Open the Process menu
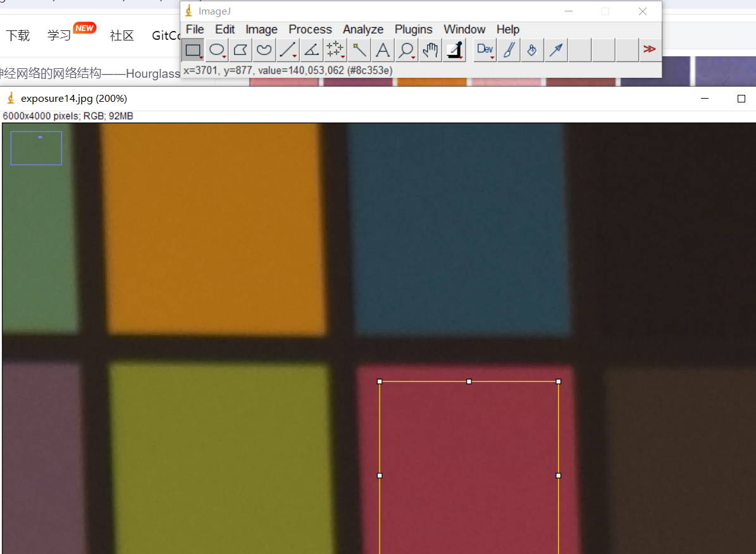This screenshot has height=554, width=756. pos(310,30)
